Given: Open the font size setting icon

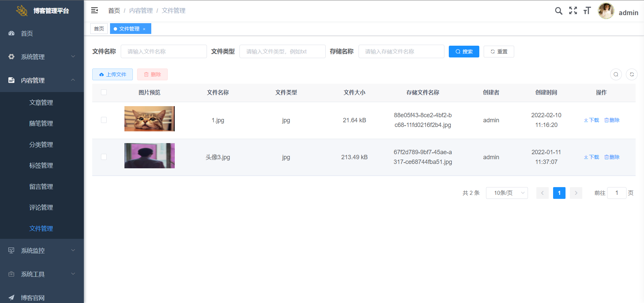Looking at the screenshot, I should [x=587, y=11].
